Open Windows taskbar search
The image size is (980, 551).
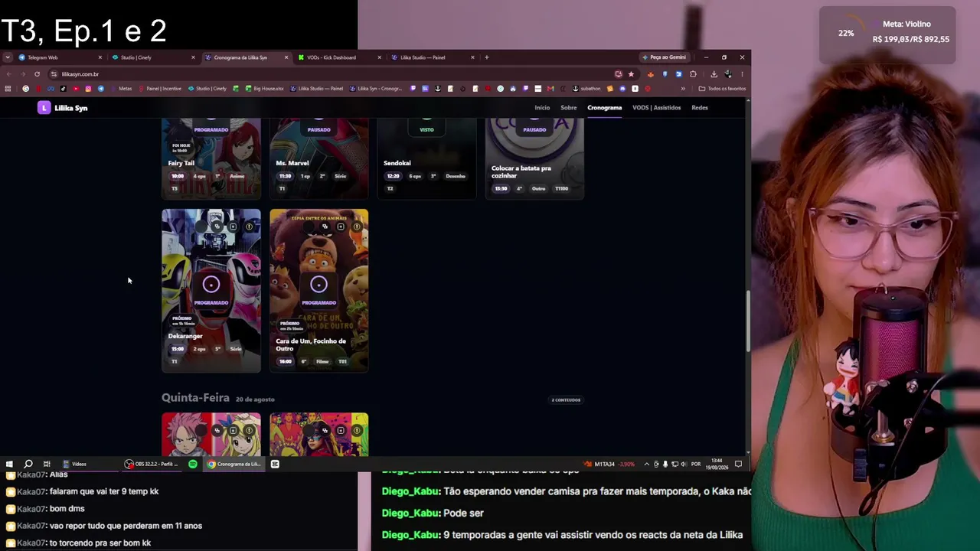[28, 464]
